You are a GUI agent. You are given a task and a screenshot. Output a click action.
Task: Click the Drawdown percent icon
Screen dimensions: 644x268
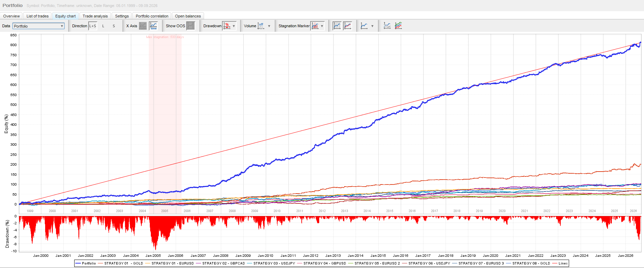click(x=227, y=26)
